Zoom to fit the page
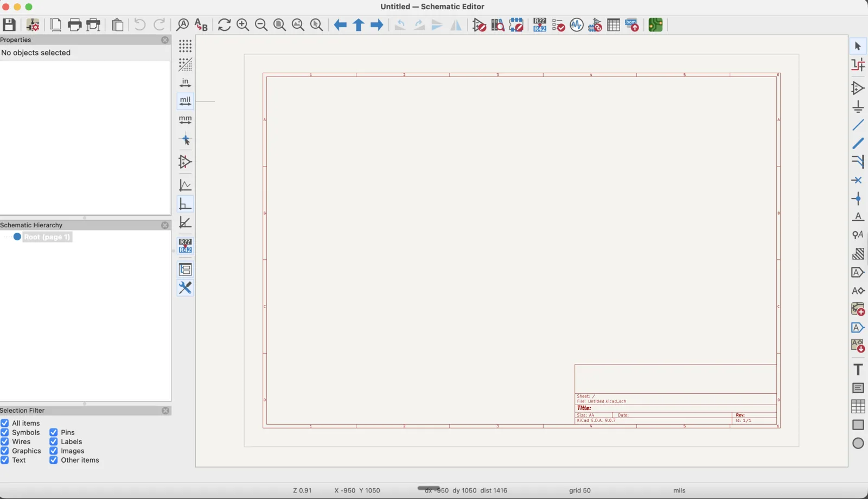This screenshot has height=499, width=868. coord(279,24)
